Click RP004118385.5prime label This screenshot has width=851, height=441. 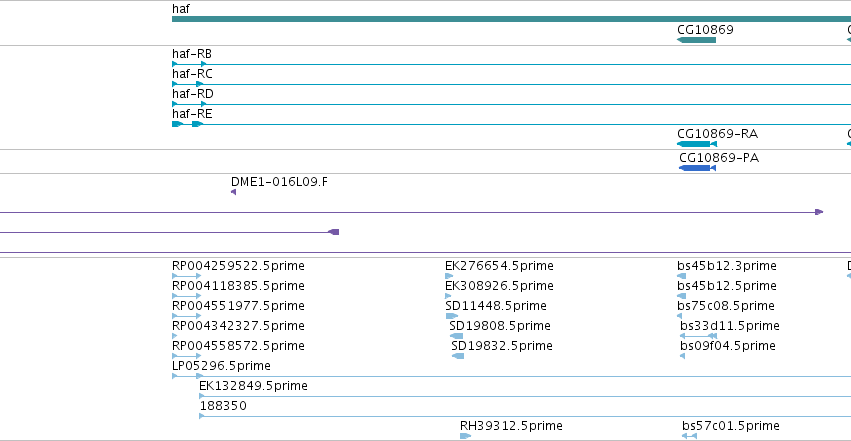tap(238, 286)
